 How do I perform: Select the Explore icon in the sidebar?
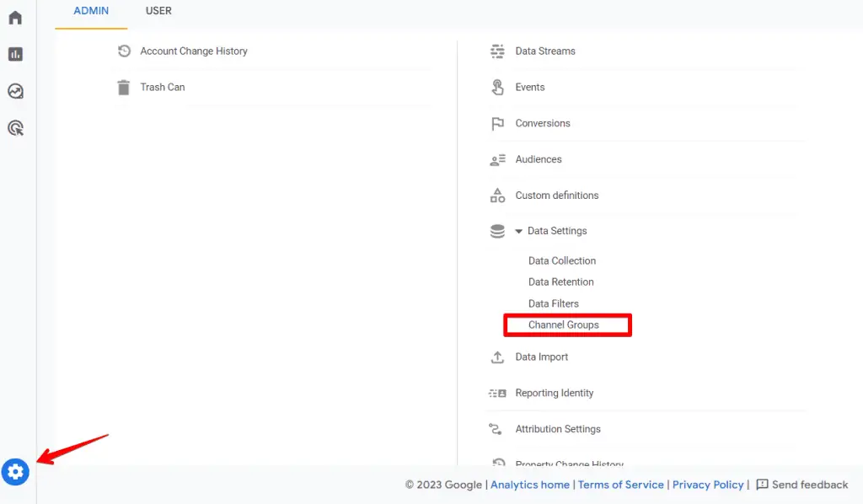[14, 91]
